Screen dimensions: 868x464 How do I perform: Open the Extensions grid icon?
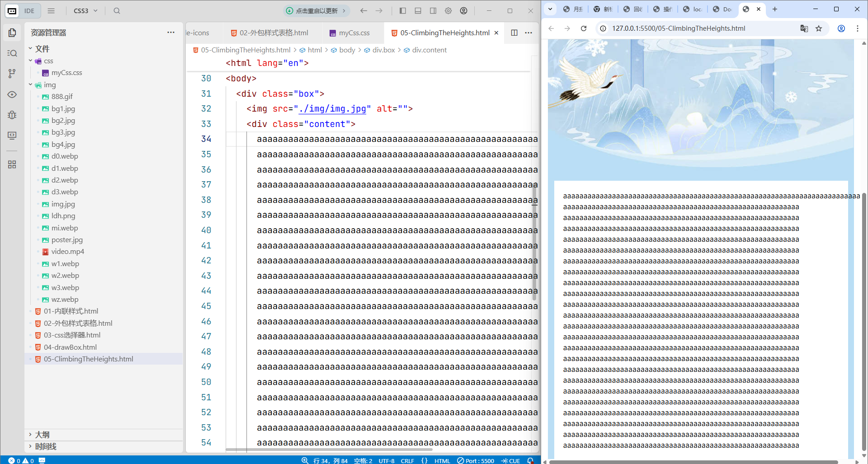pyautogui.click(x=12, y=164)
